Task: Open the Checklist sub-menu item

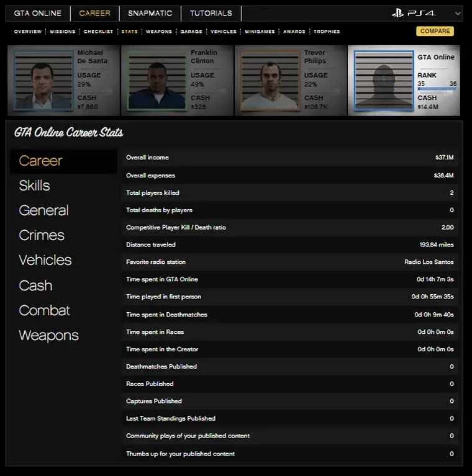Action: click(98, 32)
